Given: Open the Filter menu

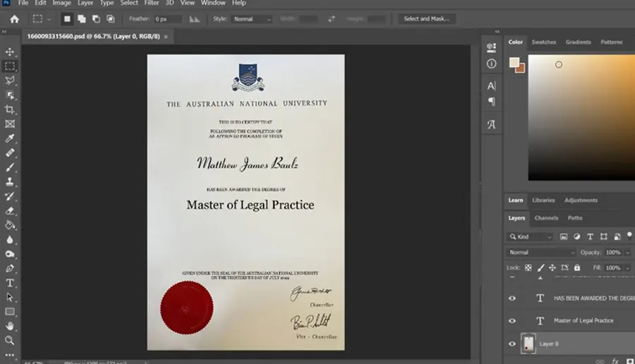Looking at the screenshot, I should [152, 3].
